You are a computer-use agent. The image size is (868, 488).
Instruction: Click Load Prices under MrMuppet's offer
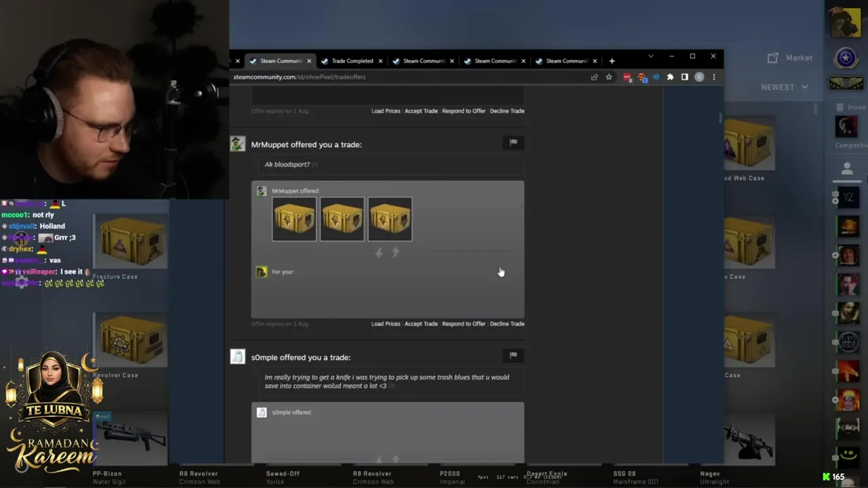coord(386,324)
